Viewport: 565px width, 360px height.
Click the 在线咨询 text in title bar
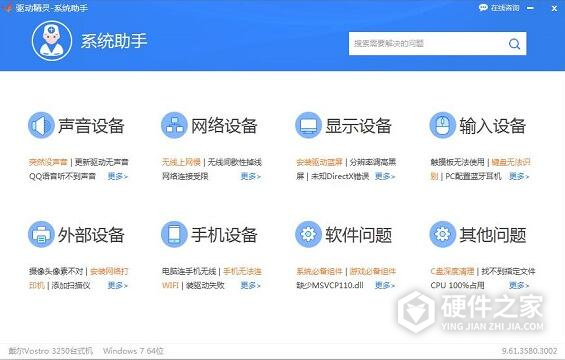(505, 8)
